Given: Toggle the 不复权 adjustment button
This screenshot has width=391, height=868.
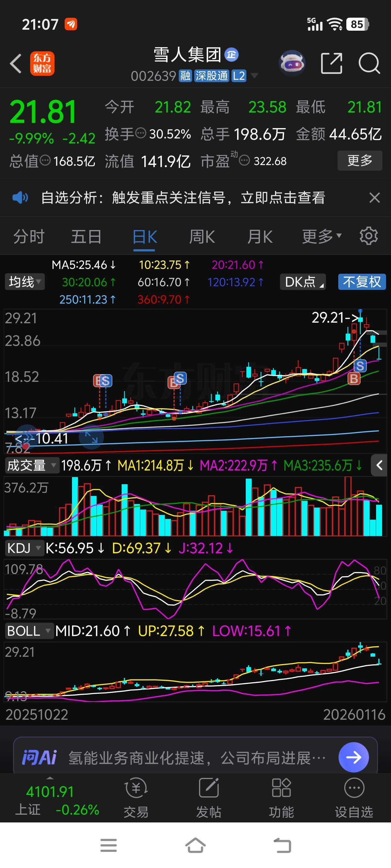Looking at the screenshot, I should pyautogui.click(x=362, y=282).
